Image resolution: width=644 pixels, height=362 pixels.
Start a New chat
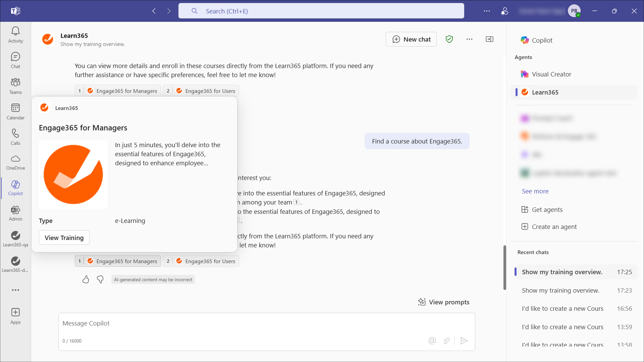pos(411,39)
